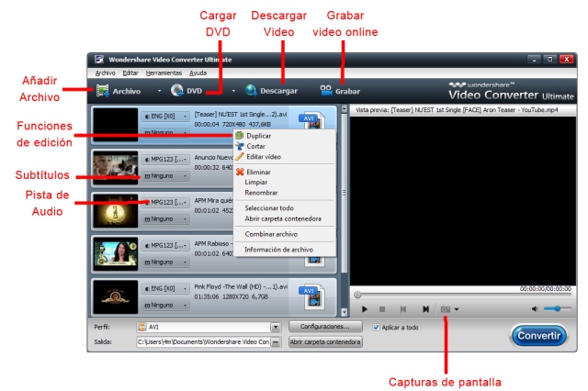The height and width of the screenshot is (391, 588).
Task: Open Ninguno subtitle dropdown for Pink Floyd video
Action: (165, 305)
